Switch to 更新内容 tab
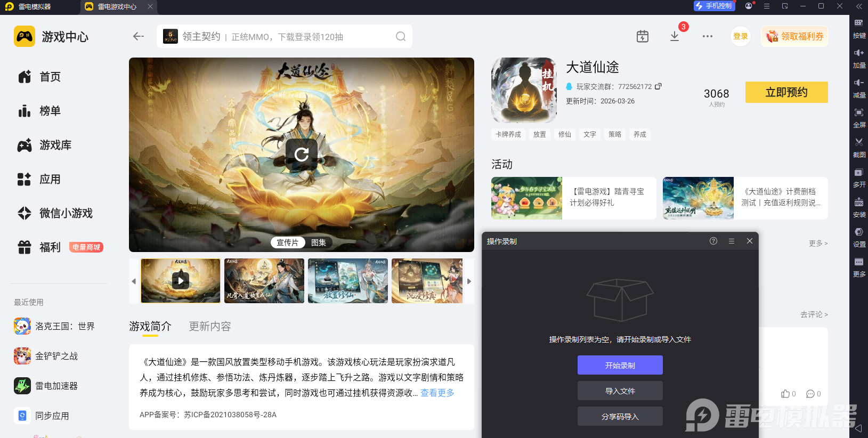This screenshot has width=868, height=438. click(210, 326)
